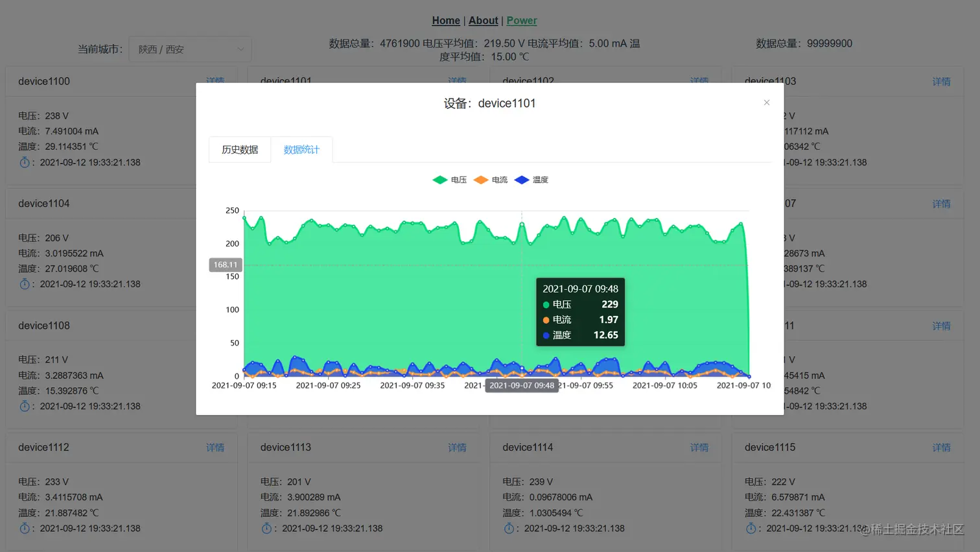Click the 168.11 y-axis pointer label
The width and height of the screenshot is (980, 552).
[x=226, y=265]
